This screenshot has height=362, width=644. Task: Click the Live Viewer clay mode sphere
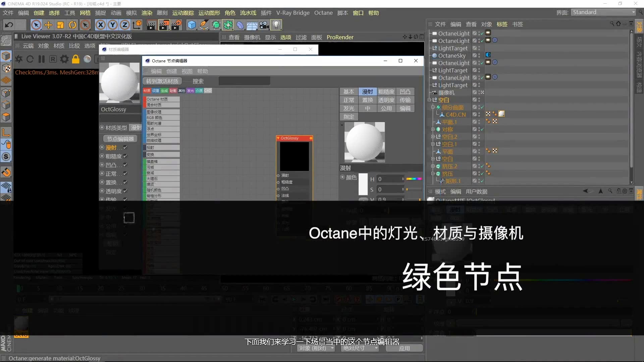(87, 59)
